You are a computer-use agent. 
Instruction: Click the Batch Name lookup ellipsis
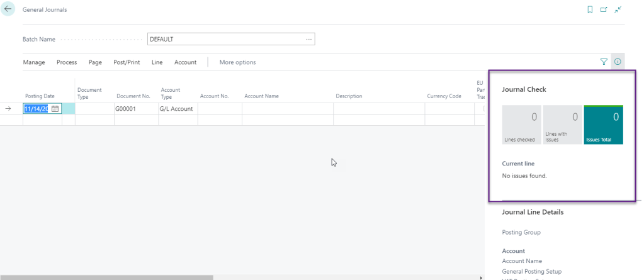[x=308, y=39]
